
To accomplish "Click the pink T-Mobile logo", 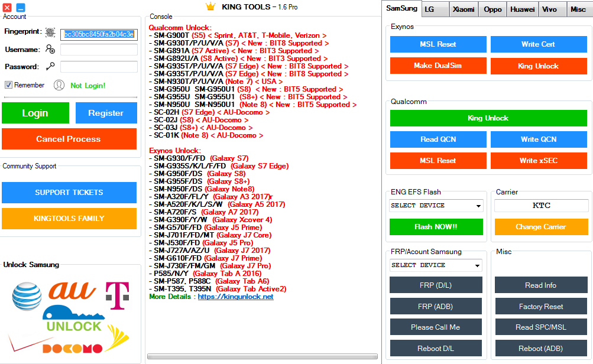I will tap(118, 295).
